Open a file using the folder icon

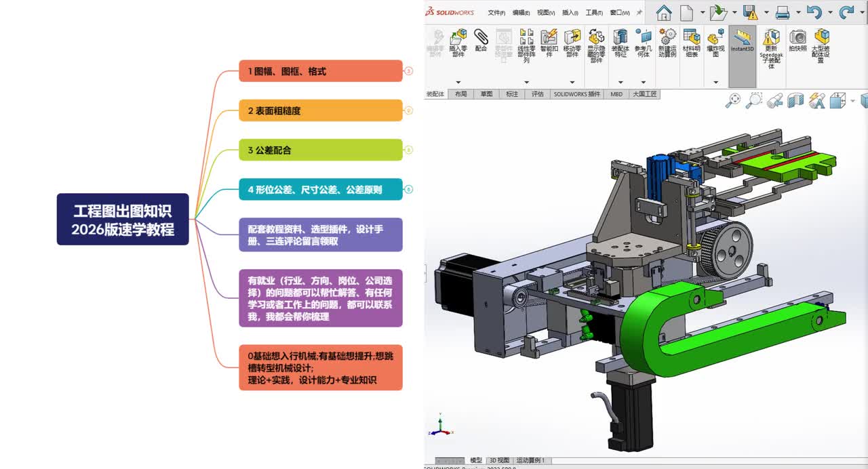[x=717, y=12]
